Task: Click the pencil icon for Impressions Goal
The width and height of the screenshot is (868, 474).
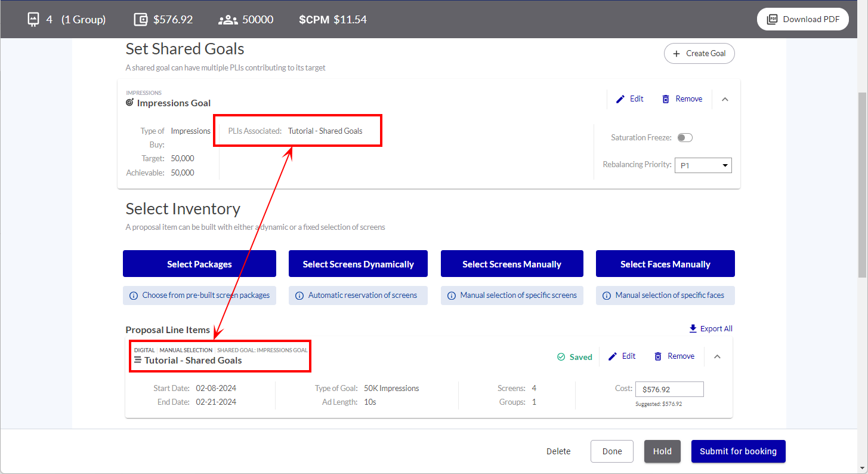Action: (620, 99)
